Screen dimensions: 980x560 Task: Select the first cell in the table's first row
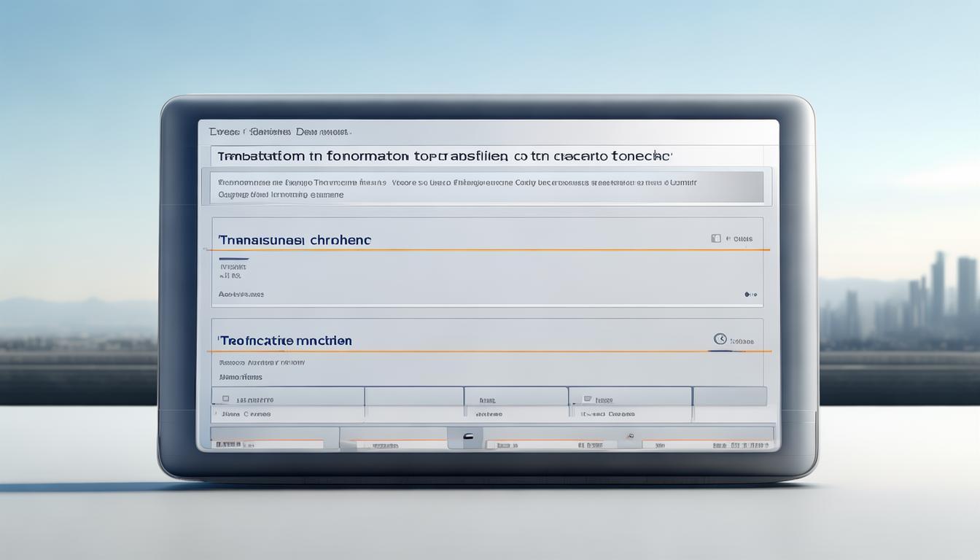[x=288, y=413]
